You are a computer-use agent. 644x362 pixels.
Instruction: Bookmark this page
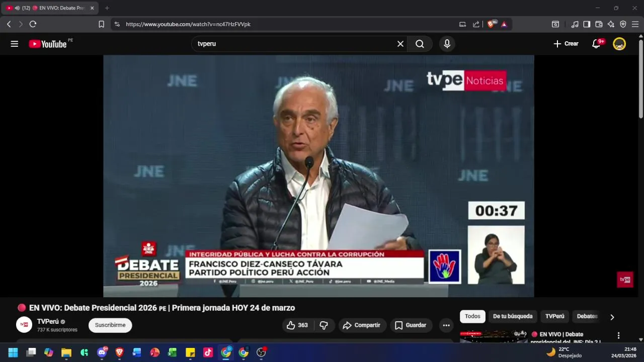[101, 24]
